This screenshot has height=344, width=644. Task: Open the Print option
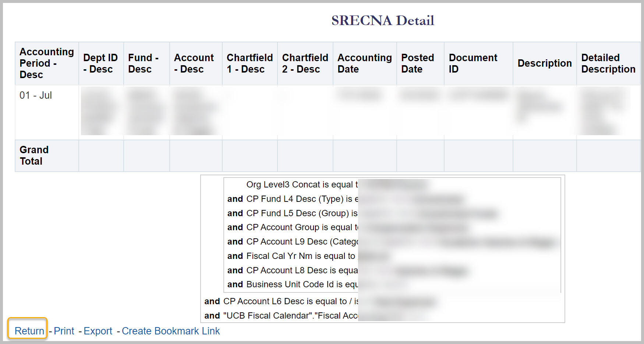point(64,331)
